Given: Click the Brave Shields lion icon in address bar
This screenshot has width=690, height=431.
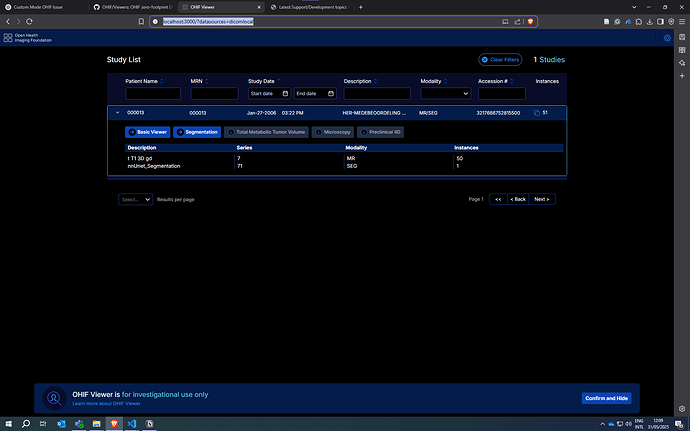Looking at the screenshot, I should pyautogui.click(x=530, y=22).
